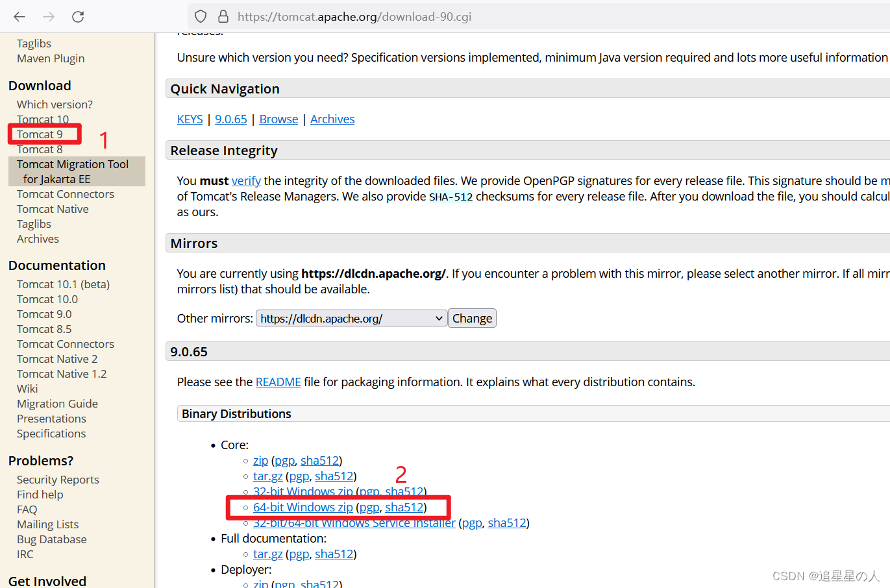
Task: Open Tomcat Native 1.2 documentation
Action: click(x=62, y=374)
